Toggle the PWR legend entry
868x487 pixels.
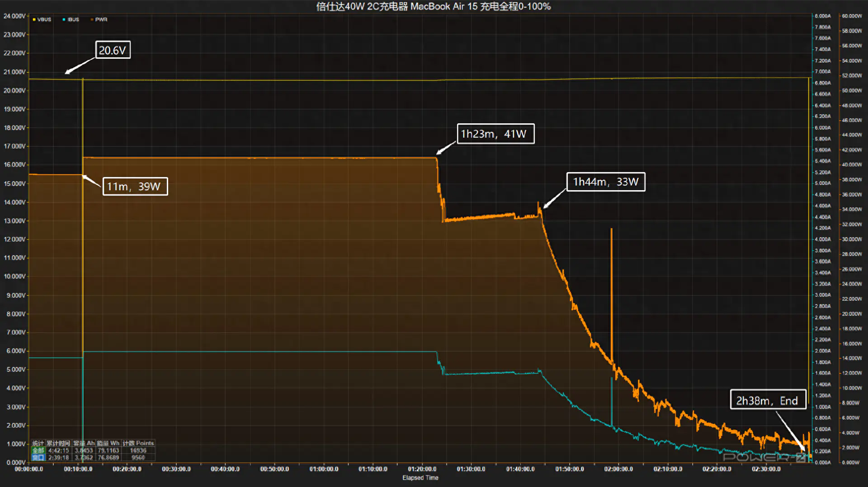point(99,19)
